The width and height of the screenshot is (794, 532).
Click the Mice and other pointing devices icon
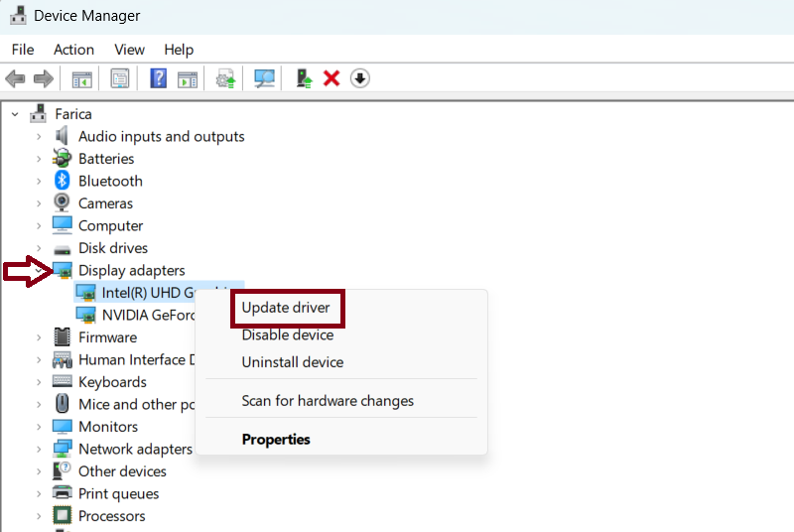(x=62, y=404)
